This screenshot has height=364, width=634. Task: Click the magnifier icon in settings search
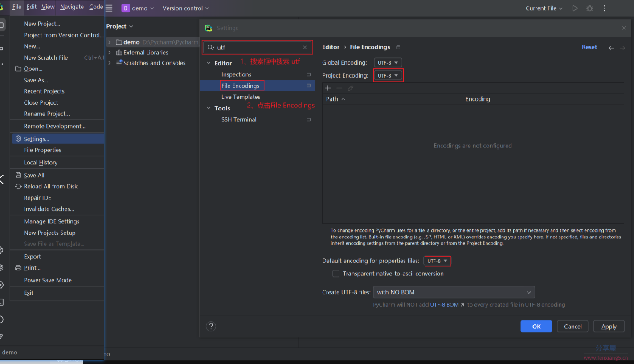[211, 47]
